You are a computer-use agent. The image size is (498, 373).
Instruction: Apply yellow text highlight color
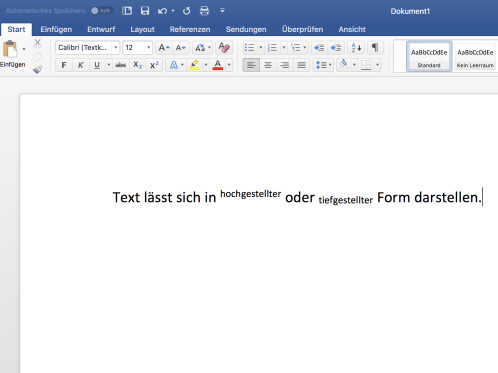click(x=194, y=65)
